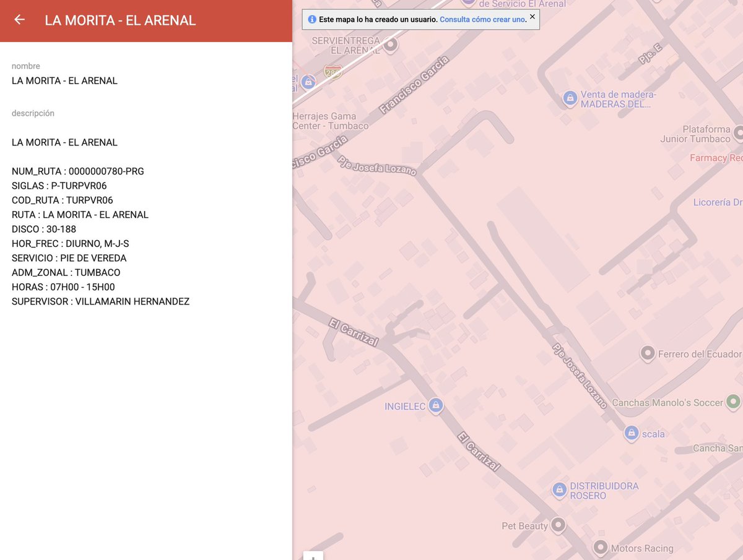Viewport: 743px width, 560px height.
Task: Select the INGIELEC shop pin
Action: [x=435, y=405]
